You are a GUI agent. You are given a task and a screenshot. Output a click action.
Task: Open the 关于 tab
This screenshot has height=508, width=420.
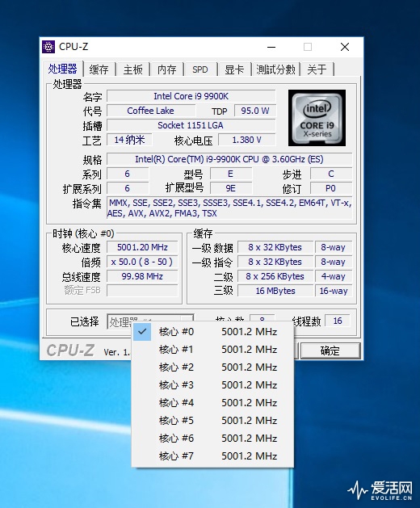(x=317, y=69)
